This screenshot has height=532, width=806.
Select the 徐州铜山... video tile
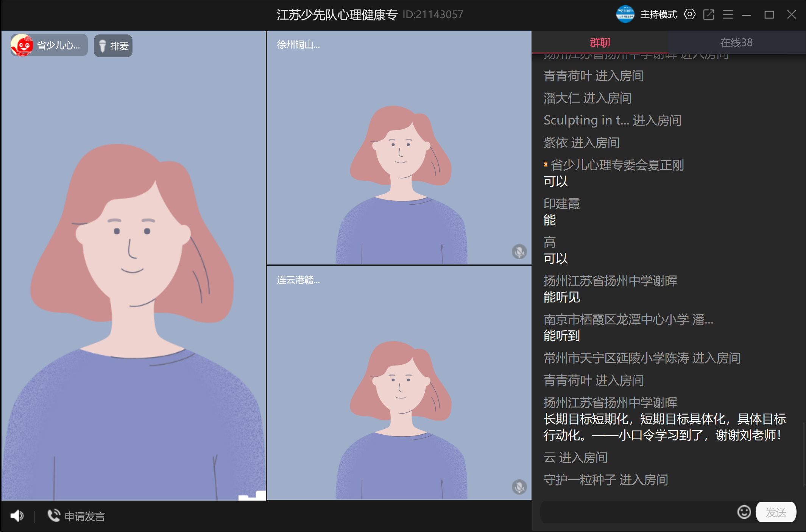(x=399, y=148)
